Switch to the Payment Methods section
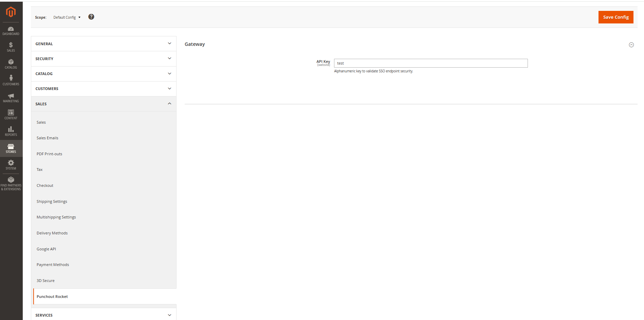 click(x=53, y=264)
